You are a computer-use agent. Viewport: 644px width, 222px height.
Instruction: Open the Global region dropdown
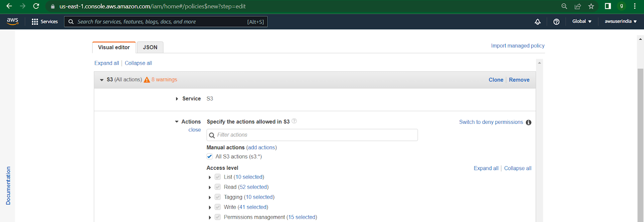click(582, 21)
